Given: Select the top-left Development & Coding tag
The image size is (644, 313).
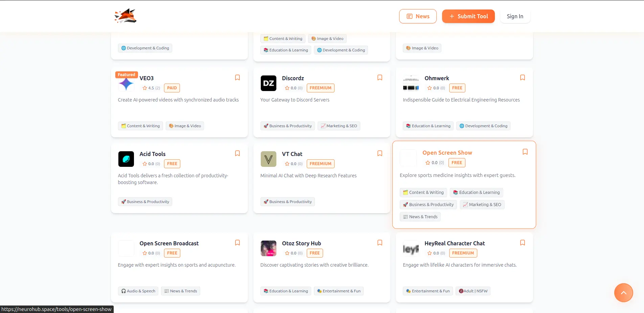Looking at the screenshot, I should 145,48.
